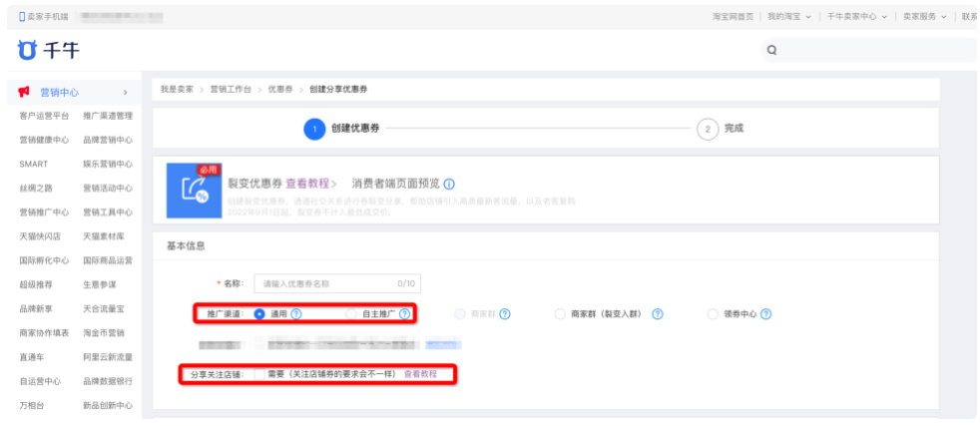
Task: Open help icon beside disabled 商家群 option
Action: click(505, 314)
